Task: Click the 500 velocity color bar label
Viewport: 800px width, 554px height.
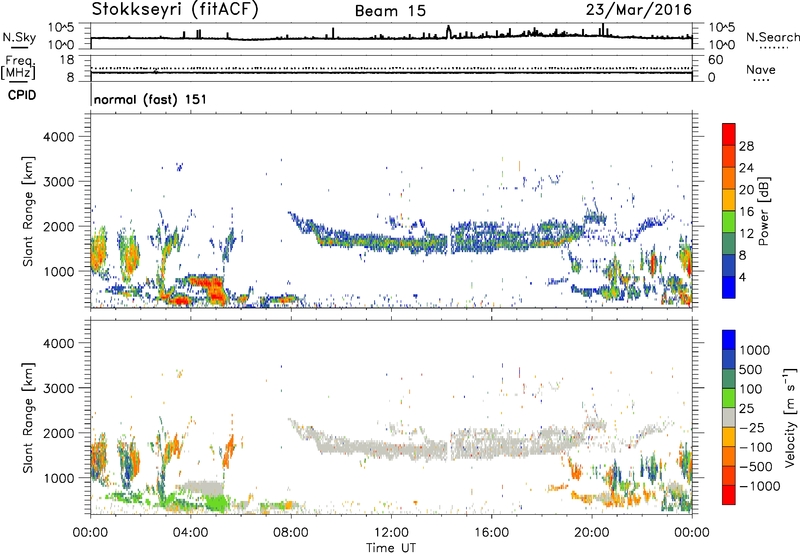Action: (750, 369)
